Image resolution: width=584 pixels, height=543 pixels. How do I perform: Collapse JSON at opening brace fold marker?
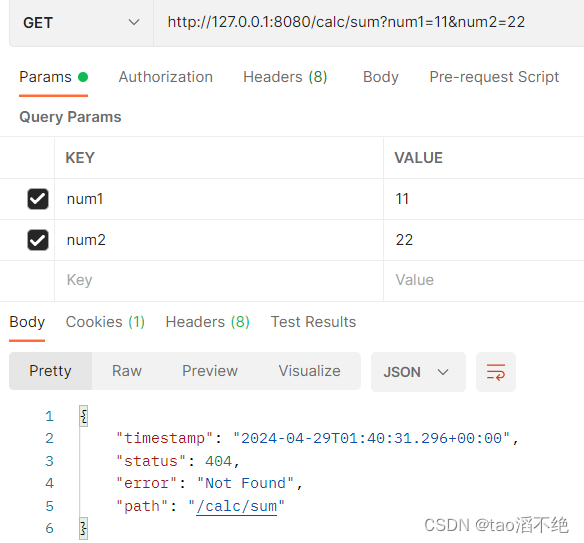click(x=84, y=416)
